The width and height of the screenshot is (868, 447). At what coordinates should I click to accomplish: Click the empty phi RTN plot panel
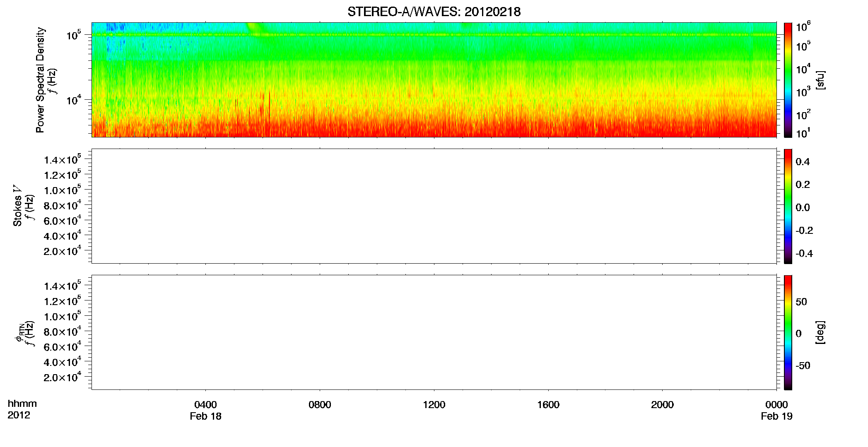pyautogui.click(x=434, y=332)
